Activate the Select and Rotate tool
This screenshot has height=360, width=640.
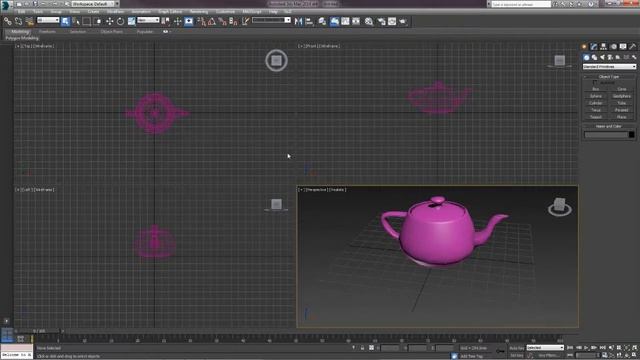(120, 21)
